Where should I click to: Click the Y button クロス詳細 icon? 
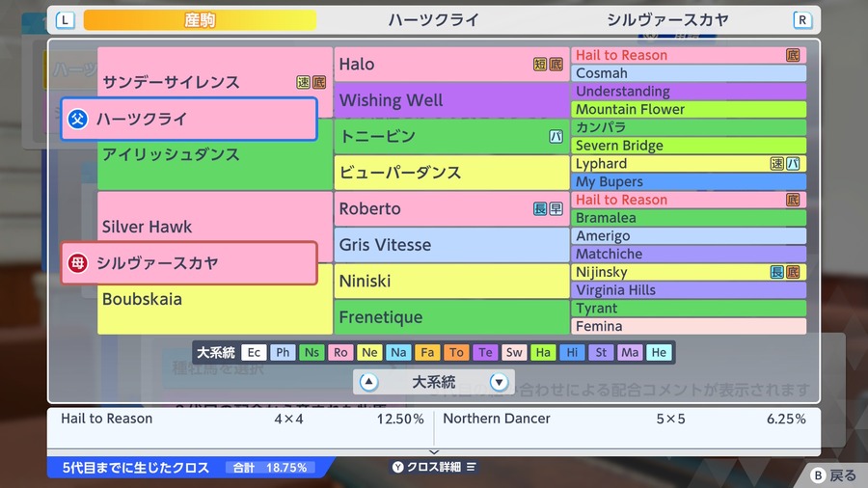click(398, 467)
